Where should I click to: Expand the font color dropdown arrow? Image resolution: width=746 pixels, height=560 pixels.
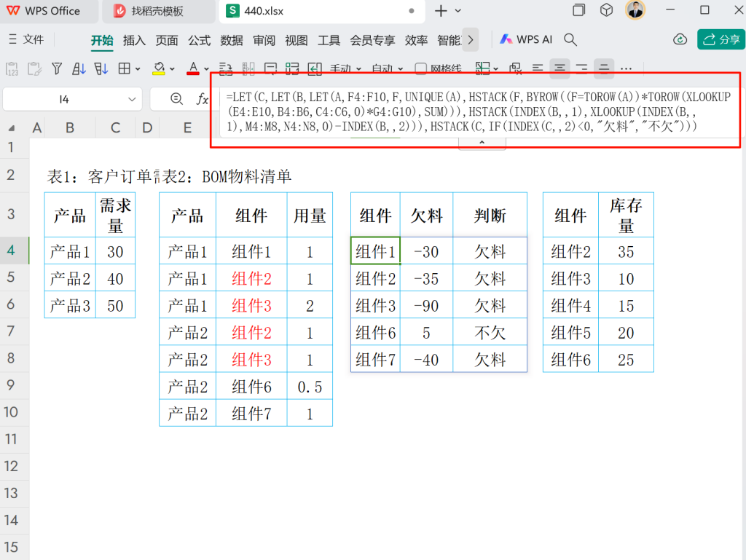(206, 69)
